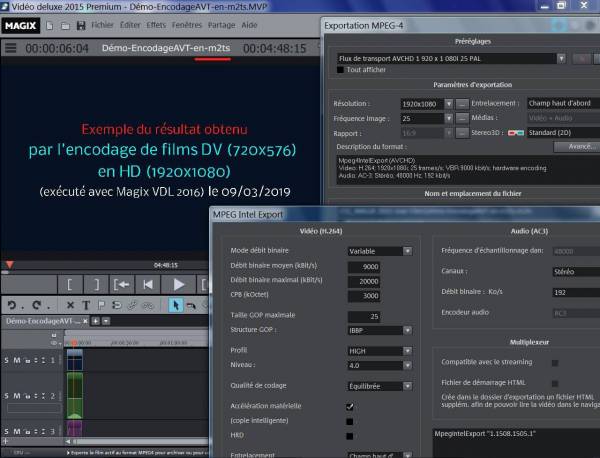Open the Éditer menu
Image resolution: width=600 pixels, height=458 pixels.
(130, 25)
